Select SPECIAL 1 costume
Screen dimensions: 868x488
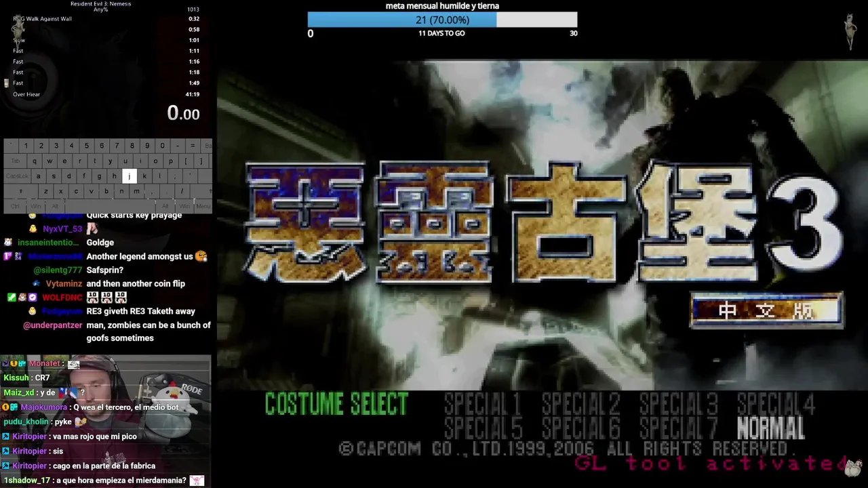pos(482,404)
